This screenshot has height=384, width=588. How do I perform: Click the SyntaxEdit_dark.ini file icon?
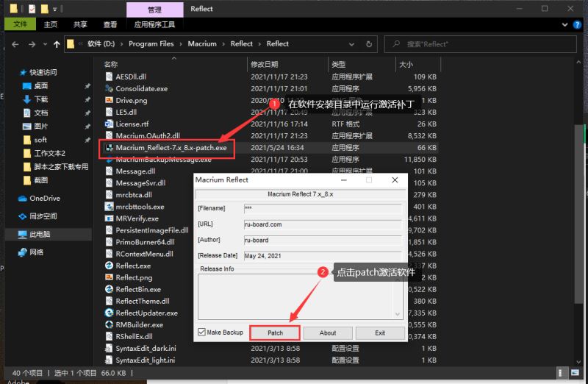(x=109, y=349)
